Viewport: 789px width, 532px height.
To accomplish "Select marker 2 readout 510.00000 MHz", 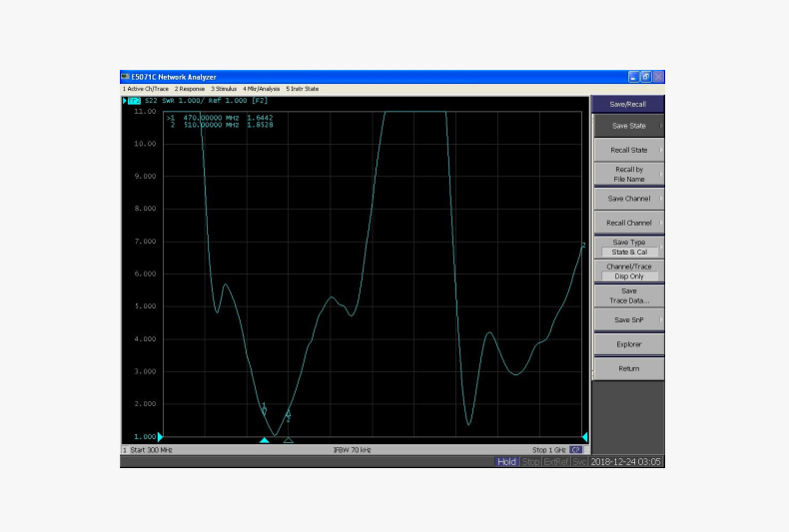I will [x=222, y=125].
